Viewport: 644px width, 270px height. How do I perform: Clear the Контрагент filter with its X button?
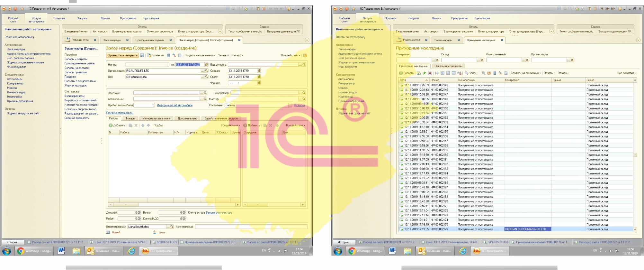[437, 60]
